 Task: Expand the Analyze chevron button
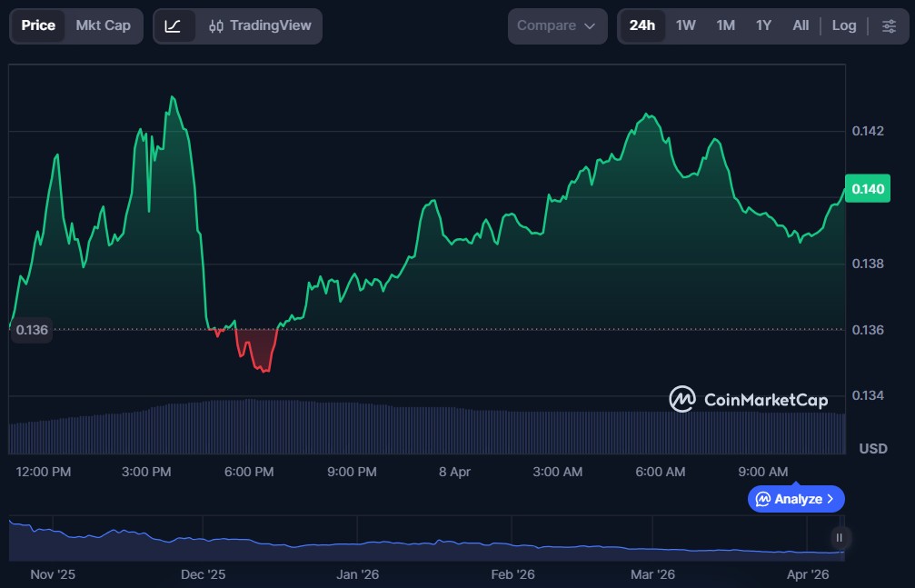[x=796, y=499]
